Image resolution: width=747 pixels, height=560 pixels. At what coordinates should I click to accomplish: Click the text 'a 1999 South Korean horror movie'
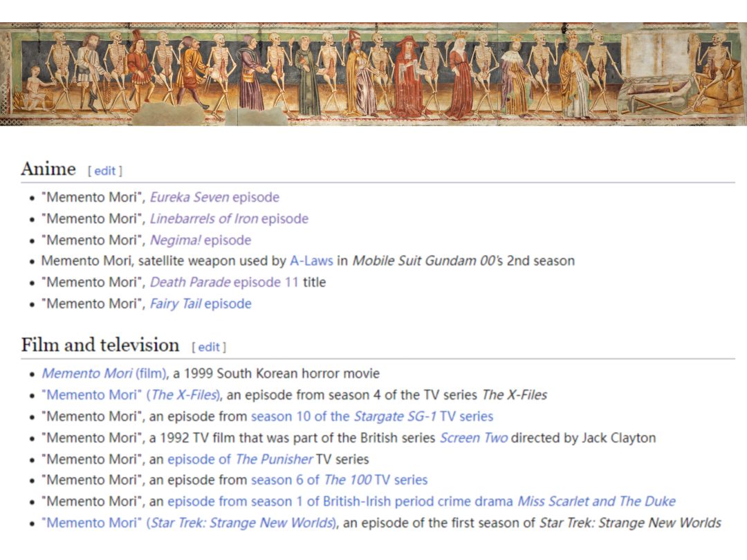(x=276, y=373)
